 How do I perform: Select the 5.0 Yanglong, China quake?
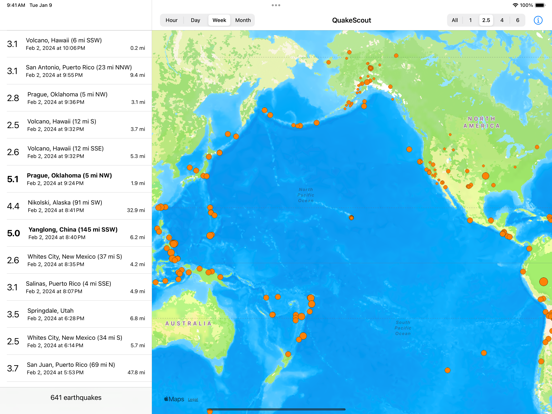click(x=76, y=233)
